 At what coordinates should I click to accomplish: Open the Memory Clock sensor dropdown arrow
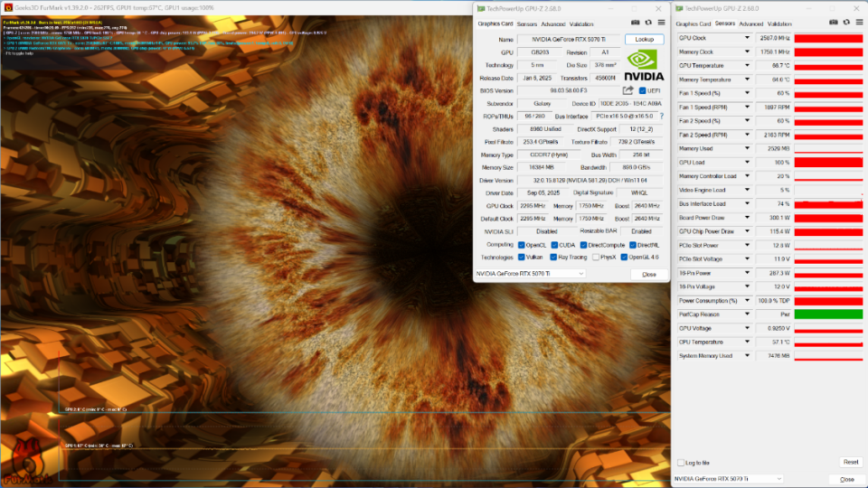747,52
